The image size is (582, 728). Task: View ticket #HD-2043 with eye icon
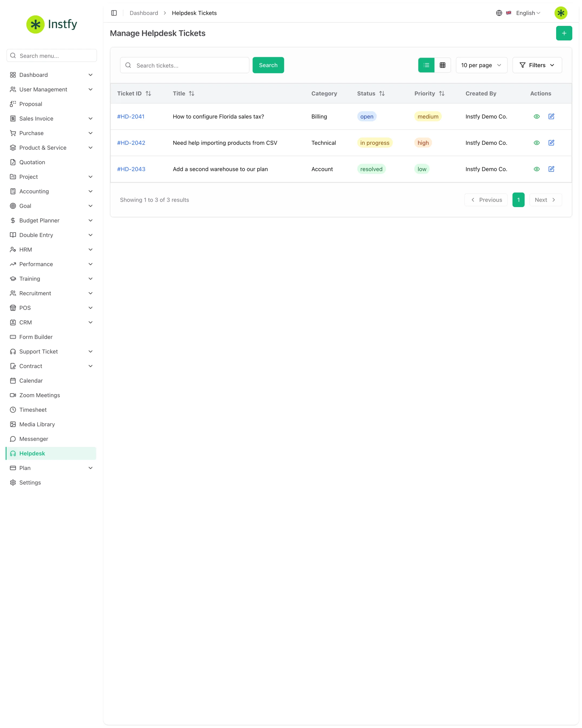(x=536, y=169)
